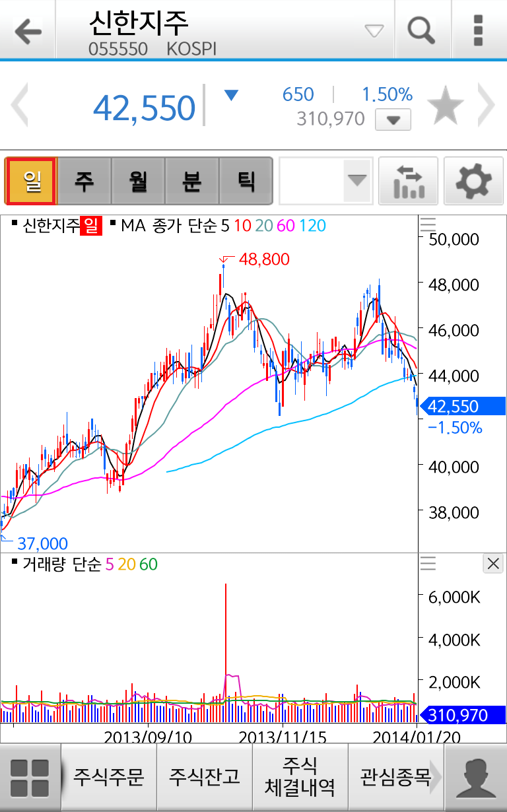This screenshot has height=812, width=507.
Task: Tap the 055550 KOSPI stock code
Action: click(152, 50)
